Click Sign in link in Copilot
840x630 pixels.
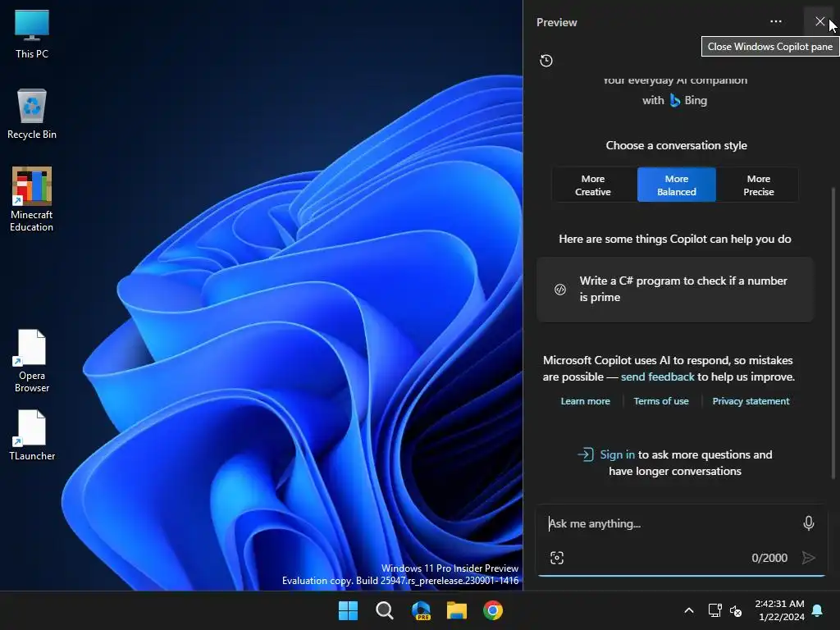(617, 454)
